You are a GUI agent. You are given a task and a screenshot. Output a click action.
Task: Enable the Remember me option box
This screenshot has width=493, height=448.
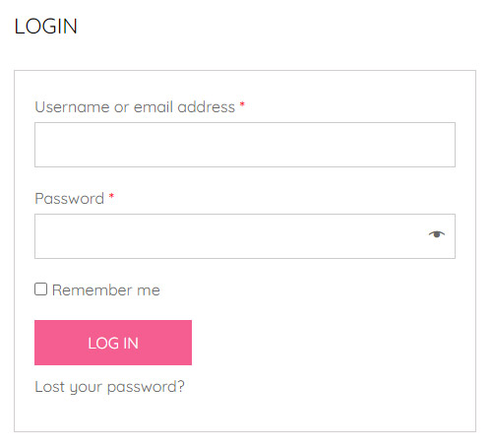pos(41,289)
